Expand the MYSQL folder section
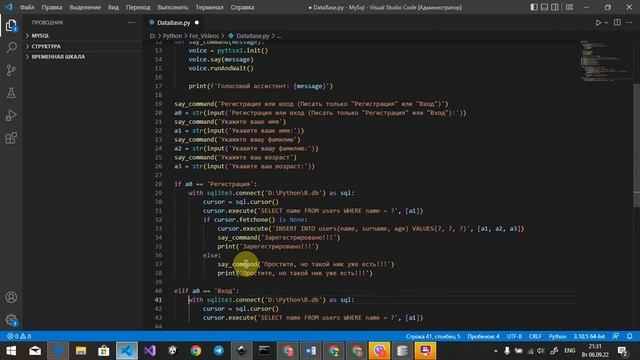Image resolution: width=640 pixels, height=360 pixels. pyautogui.click(x=40, y=36)
